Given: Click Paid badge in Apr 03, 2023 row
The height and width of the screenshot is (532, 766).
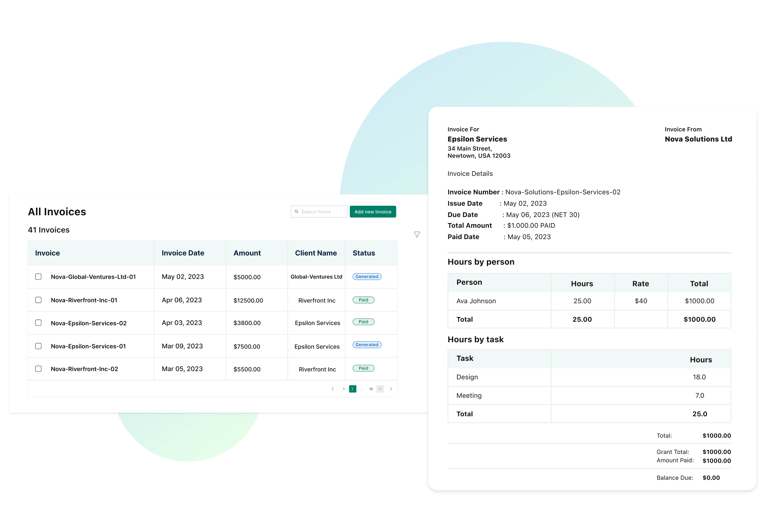Looking at the screenshot, I should click(x=363, y=322).
